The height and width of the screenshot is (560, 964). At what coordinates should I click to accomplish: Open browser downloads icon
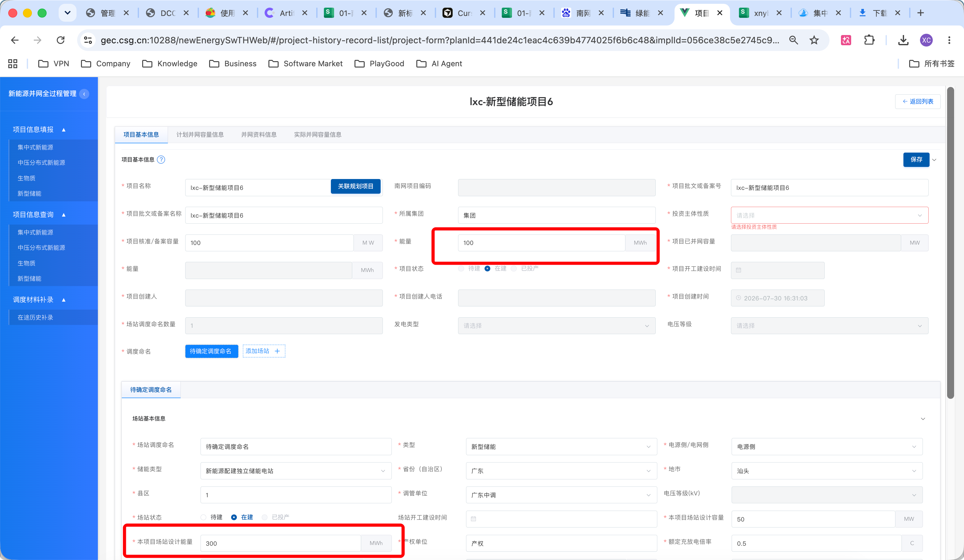pos(903,40)
